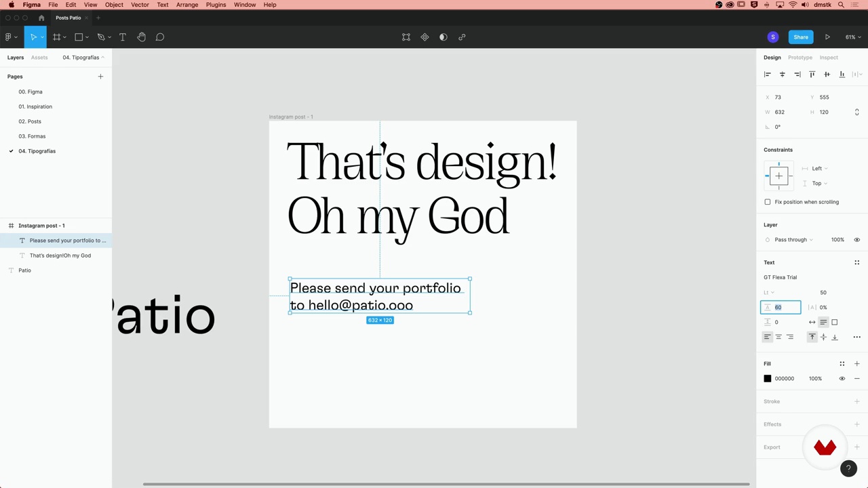Click the Edit object icon in toolbar
Viewport: 868px width, 488px height.
(406, 37)
